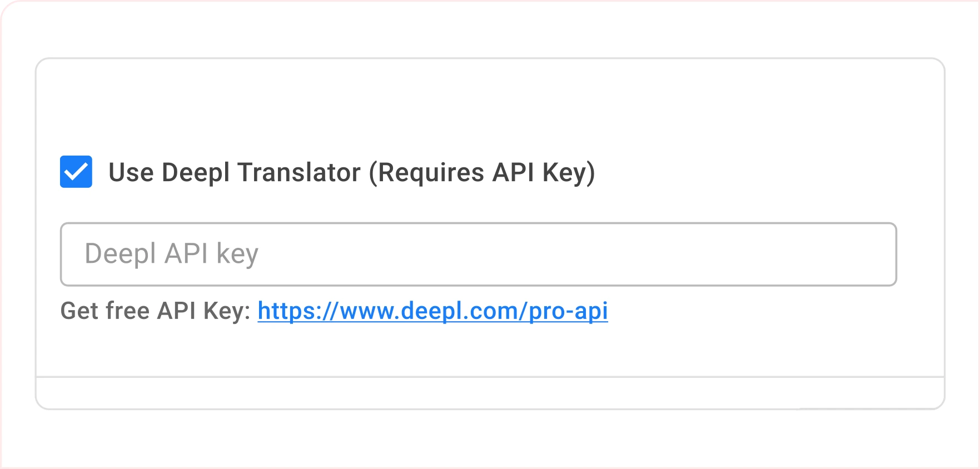Follow the https://www.deepl.com/pro-api hyperlink
Viewport: 980px width, 469px height.
point(432,312)
